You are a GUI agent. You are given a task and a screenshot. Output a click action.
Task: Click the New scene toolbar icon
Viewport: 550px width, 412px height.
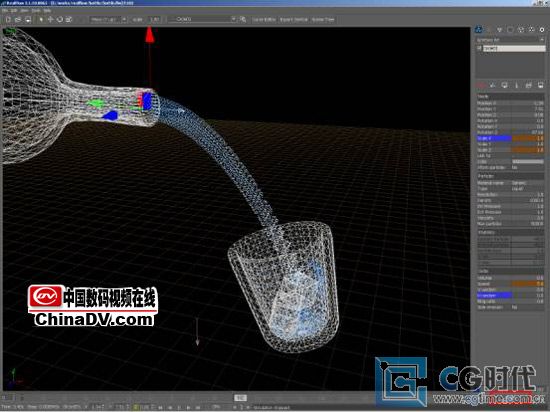[x=8, y=19]
